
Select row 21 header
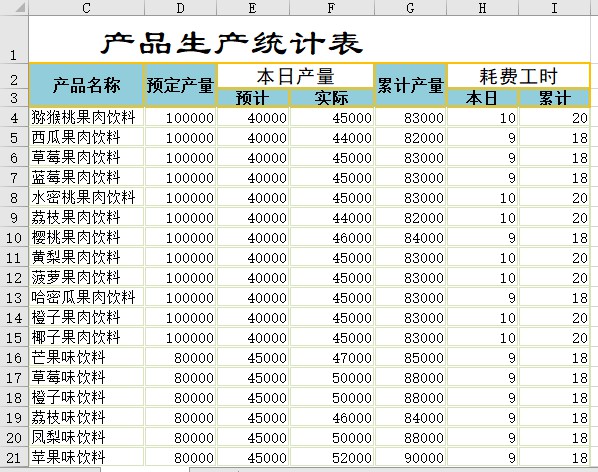tap(14, 458)
